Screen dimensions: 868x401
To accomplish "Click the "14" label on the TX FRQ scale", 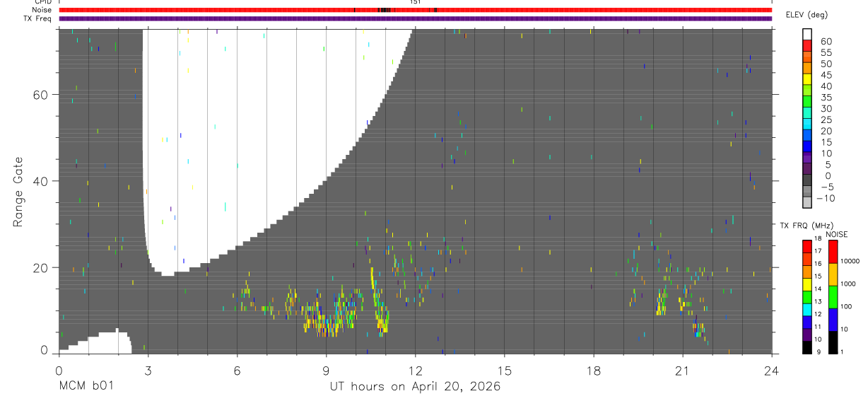I will (x=819, y=289).
